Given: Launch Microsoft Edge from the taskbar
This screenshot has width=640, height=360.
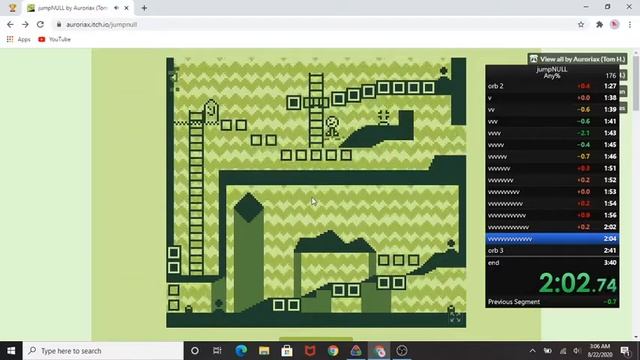Looking at the screenshot, I should pyautogui.click(x=241, y=351).
